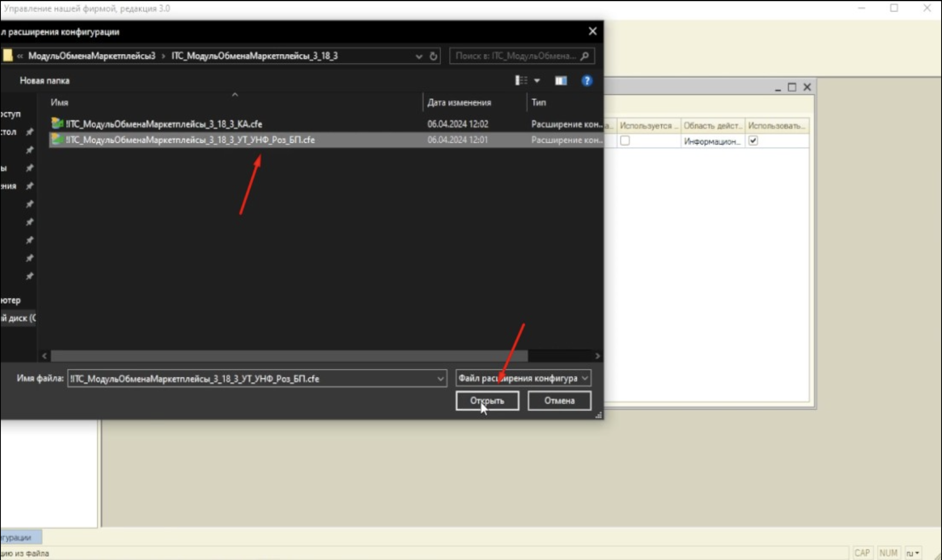Viewport: 942px width, 560px height.
Task: Close the inner extensions window
Action: (x=807, y=87)
